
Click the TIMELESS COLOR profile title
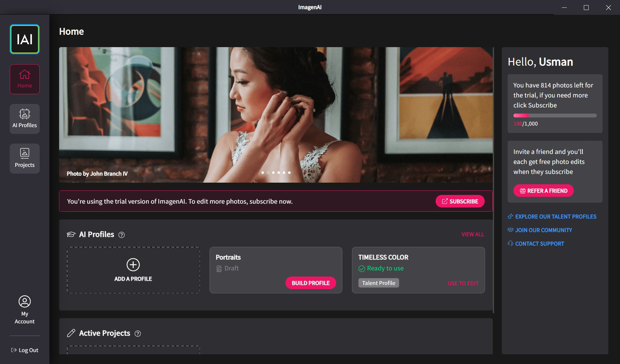tap(383, 257)
